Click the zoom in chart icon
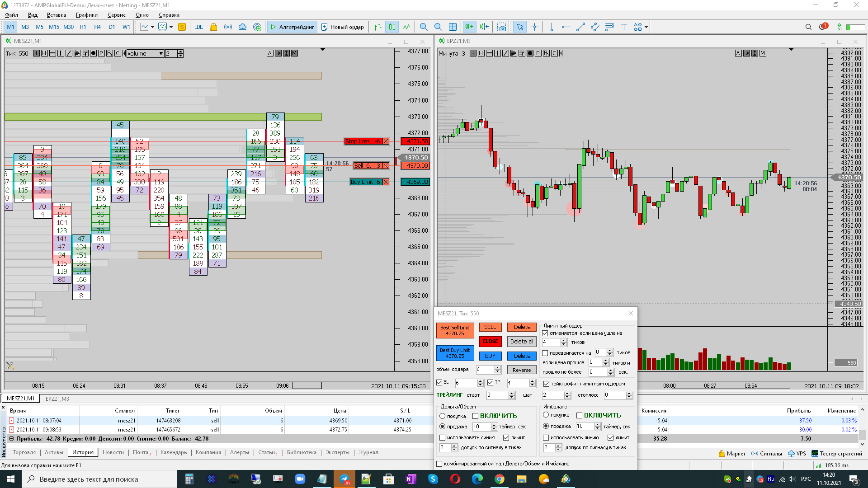The height and width of the screenshot is (488, 868). (423, 27)
